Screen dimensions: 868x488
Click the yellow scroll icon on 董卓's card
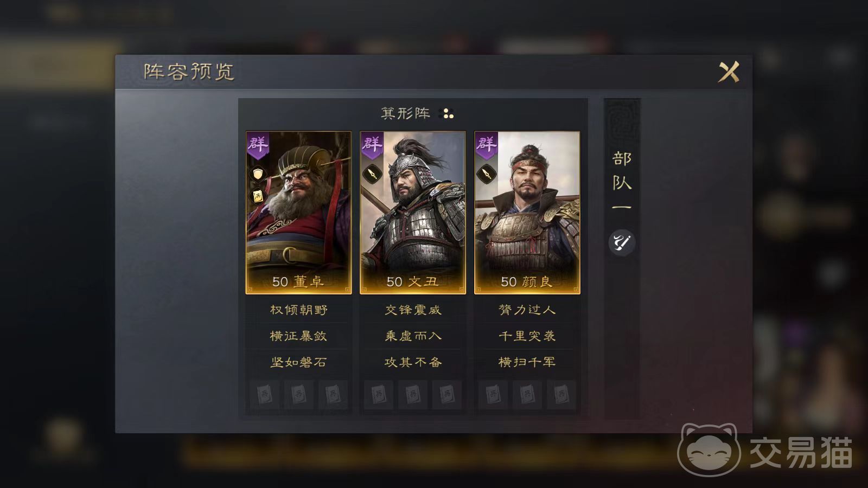pyautogui.click(x=258, y=196)
